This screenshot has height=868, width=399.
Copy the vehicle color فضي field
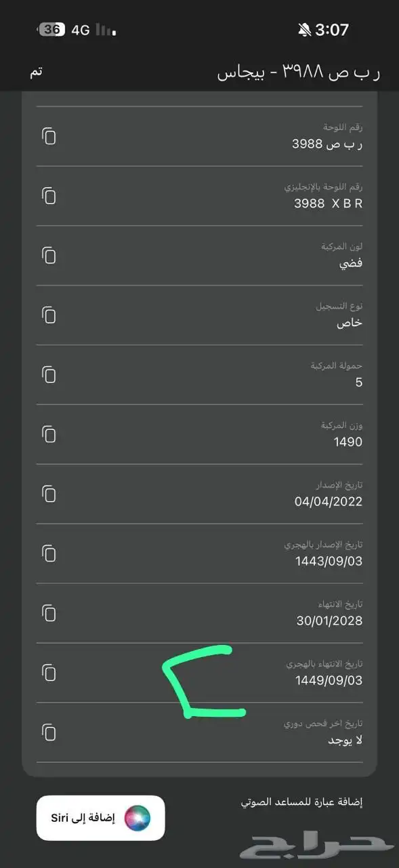[x=48, y=256]
